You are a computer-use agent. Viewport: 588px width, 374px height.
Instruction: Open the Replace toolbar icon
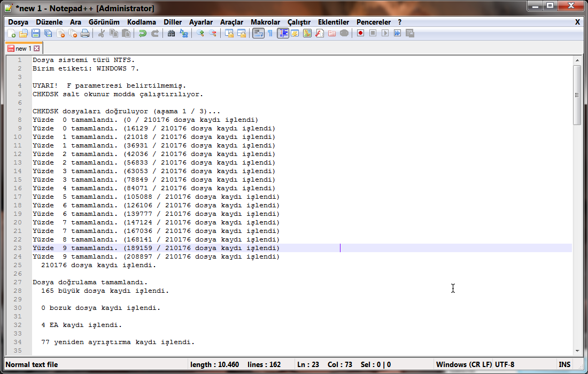(184, 33)
